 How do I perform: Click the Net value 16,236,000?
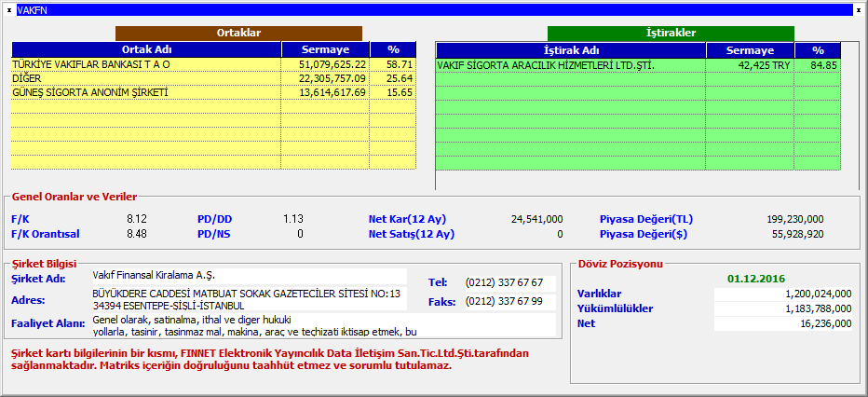point(782,323)
